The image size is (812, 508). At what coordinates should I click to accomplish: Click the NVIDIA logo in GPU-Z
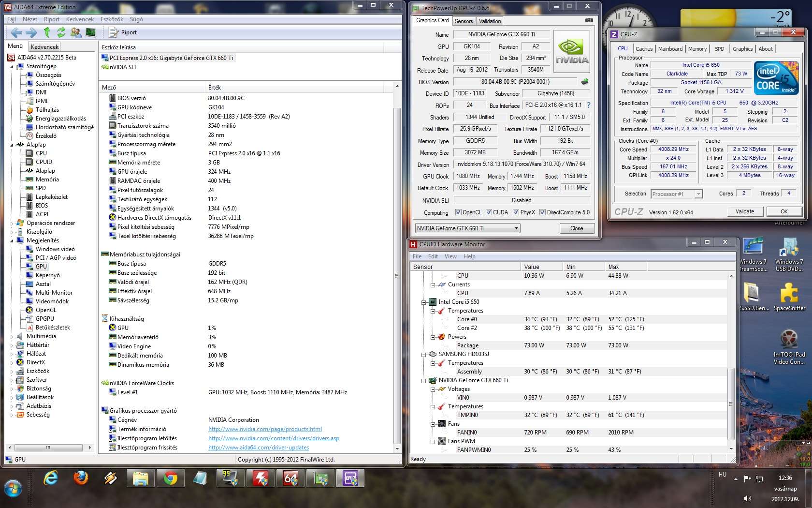click(572, 52)
